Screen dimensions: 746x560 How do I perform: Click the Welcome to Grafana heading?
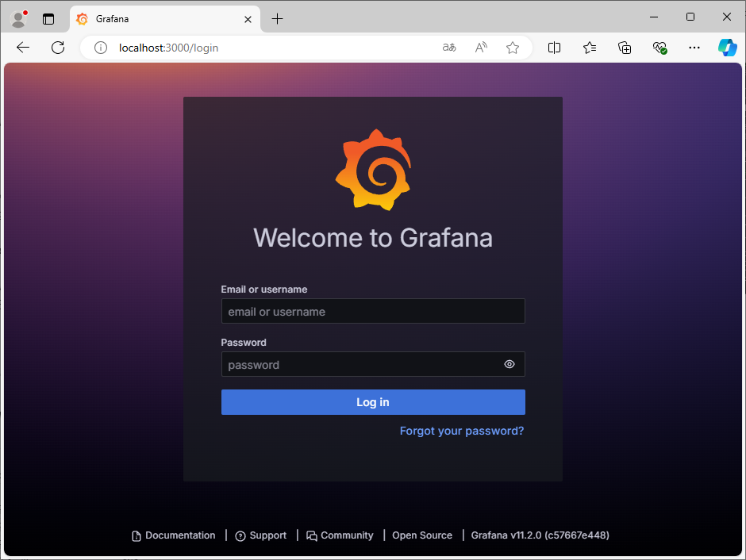[x=373, y=238]
